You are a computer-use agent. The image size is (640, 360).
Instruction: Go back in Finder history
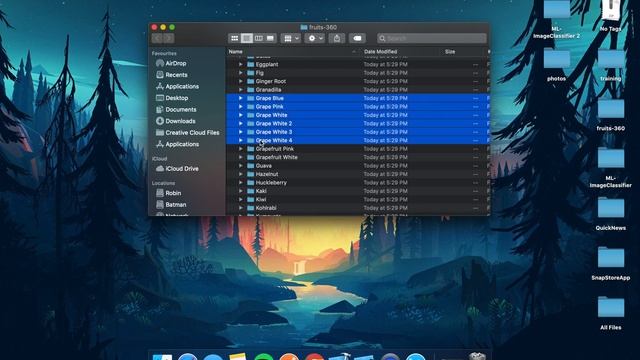157,38
